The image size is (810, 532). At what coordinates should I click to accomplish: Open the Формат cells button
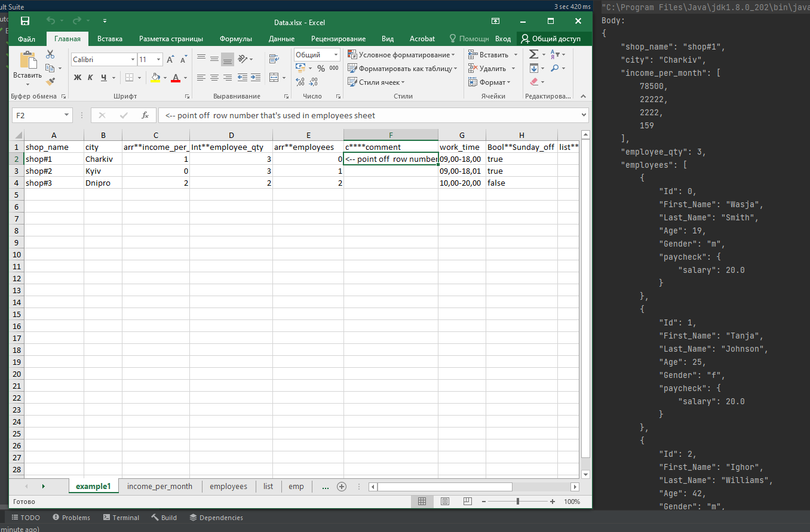point(489,82)
